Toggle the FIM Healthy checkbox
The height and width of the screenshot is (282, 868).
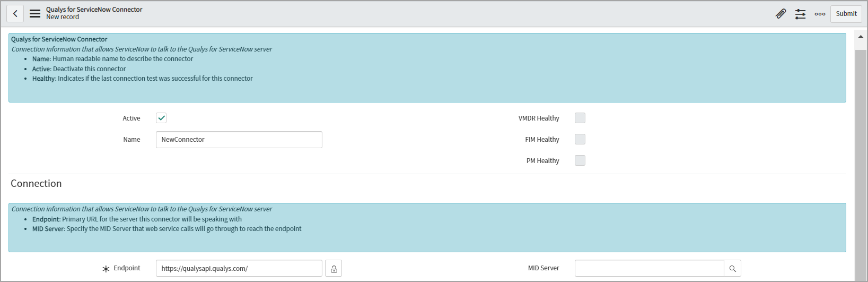tap(580, 139)
